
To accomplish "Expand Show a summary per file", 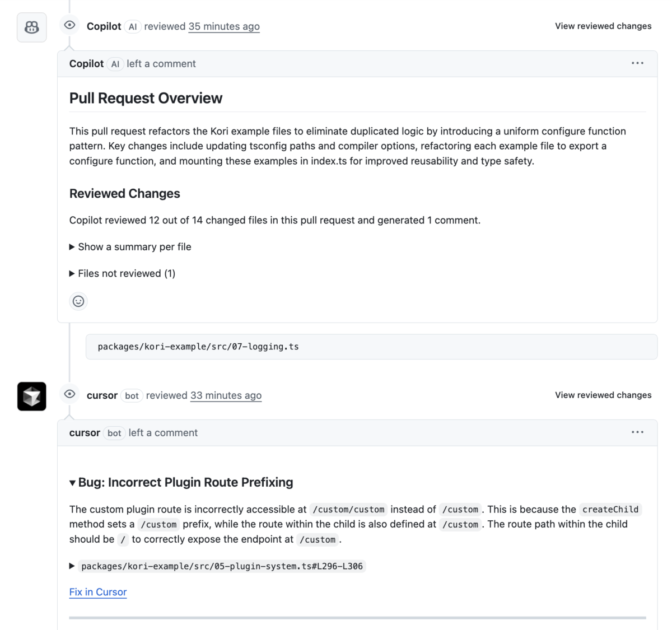I will (130, 247).
